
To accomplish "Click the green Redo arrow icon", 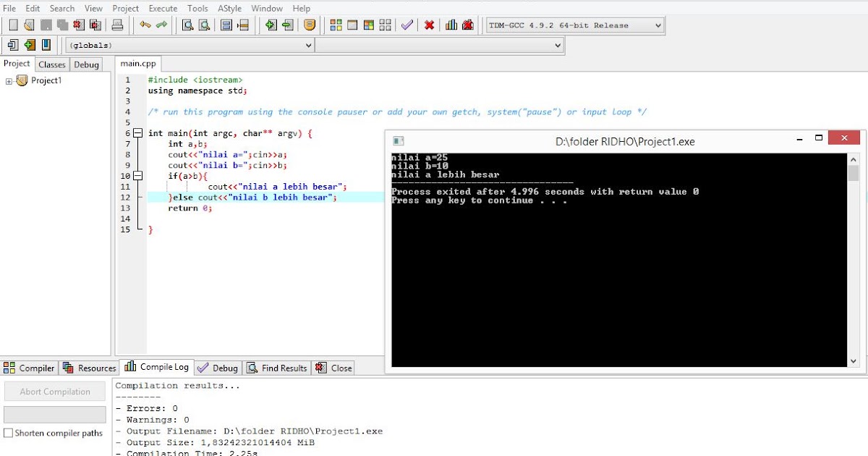I will (x=161, y=25).
